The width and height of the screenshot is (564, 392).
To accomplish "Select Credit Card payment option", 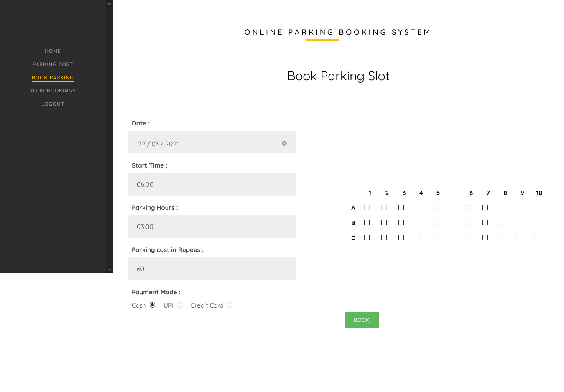I will pyautogui.click(x=230, y=305).
